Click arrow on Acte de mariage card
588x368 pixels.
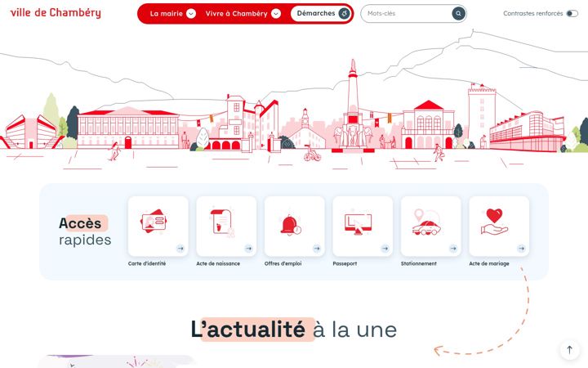(x=521, y=249)
